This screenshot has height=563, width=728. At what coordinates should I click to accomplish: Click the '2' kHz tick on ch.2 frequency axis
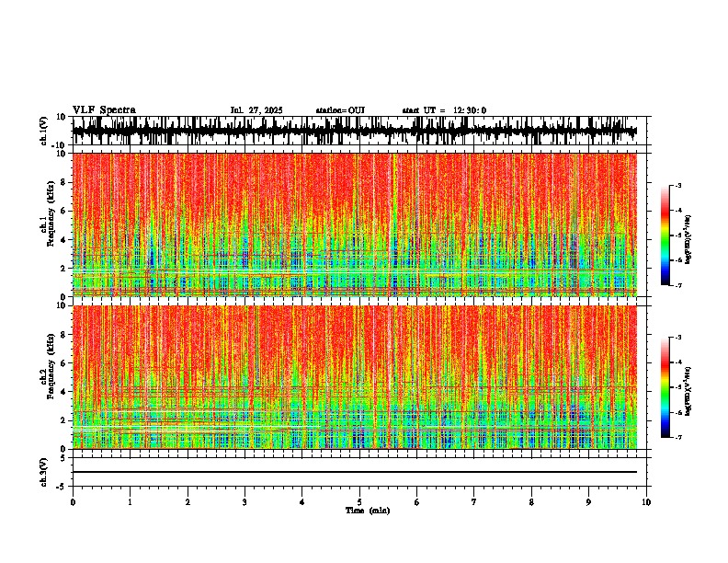point(64,419)
